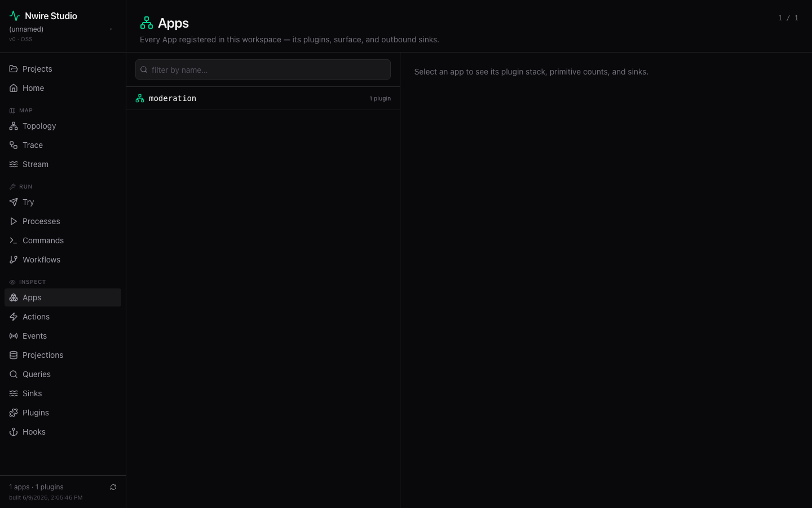
Task: Click the Events broadcast icon
Action: 14,336
